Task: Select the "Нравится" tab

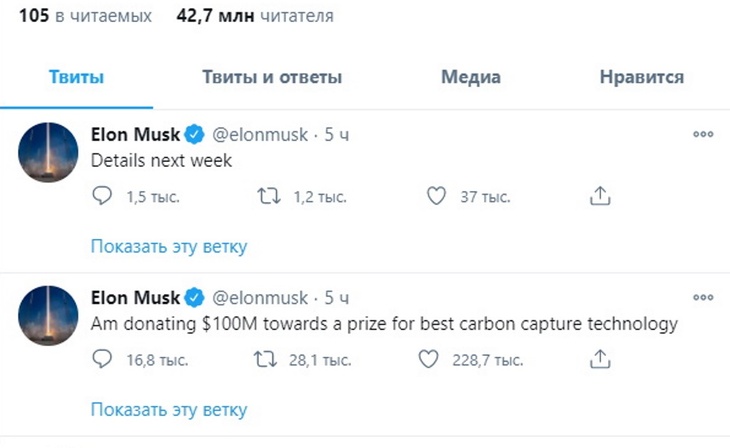Action: click(641, 77)
